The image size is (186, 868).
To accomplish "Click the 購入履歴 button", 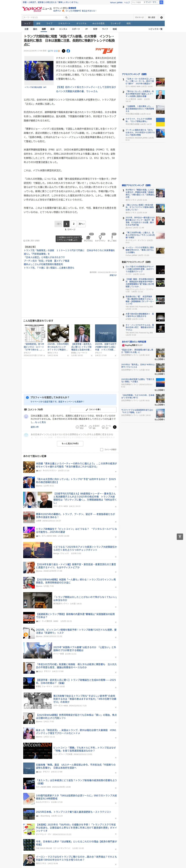I will (x=152, y=18).
